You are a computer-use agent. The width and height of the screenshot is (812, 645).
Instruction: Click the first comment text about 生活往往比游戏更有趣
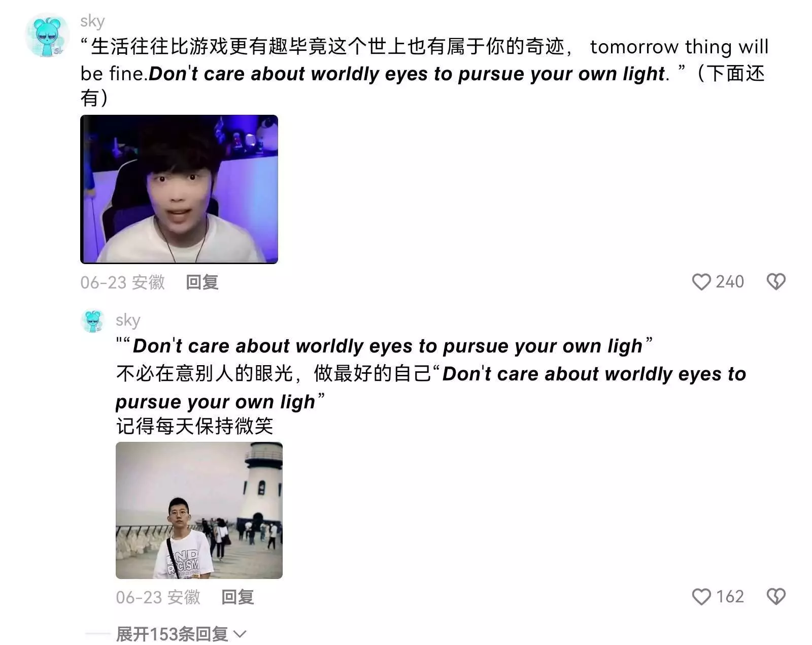click(424, 73)
